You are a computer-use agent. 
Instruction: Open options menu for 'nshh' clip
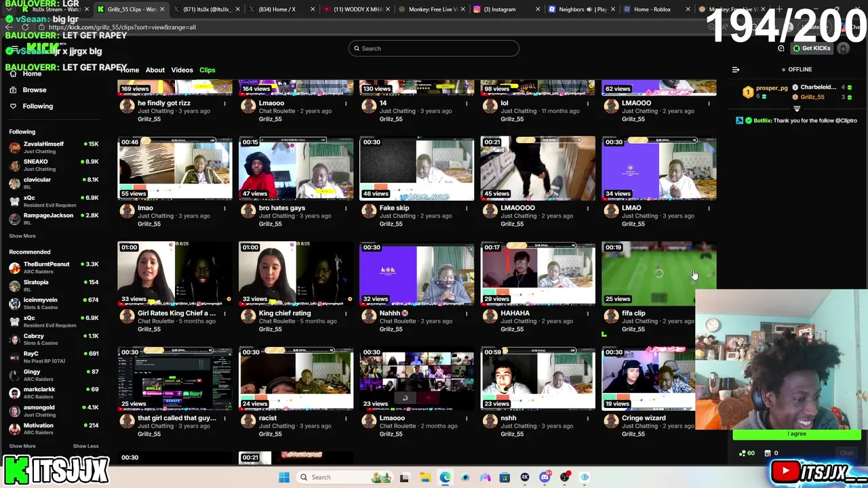point(588,418)
